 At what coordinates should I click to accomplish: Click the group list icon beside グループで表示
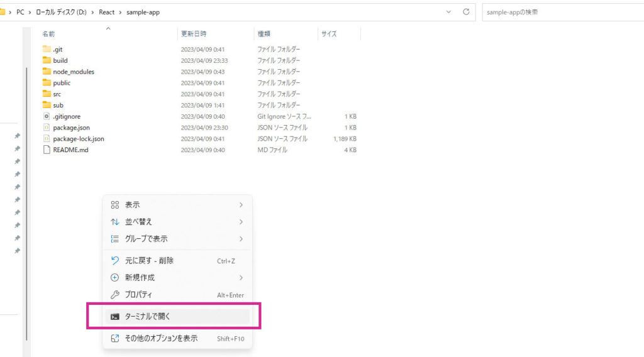coord(114,238)
